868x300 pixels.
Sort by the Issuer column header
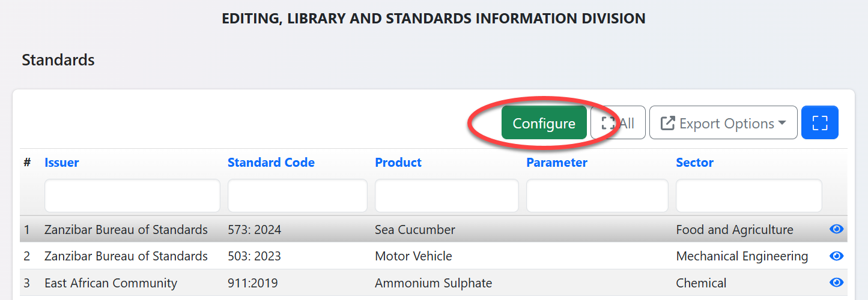pos(61,163)
